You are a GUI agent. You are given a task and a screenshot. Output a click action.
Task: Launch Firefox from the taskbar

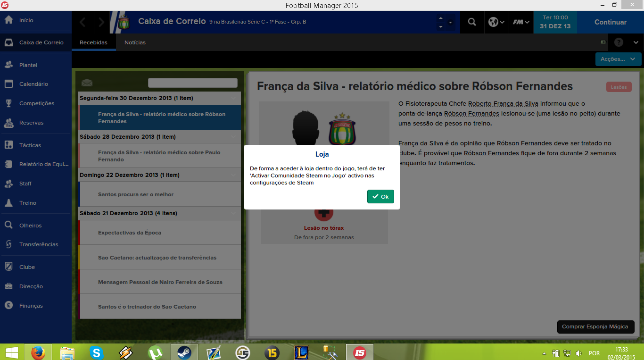pos(38,352)
